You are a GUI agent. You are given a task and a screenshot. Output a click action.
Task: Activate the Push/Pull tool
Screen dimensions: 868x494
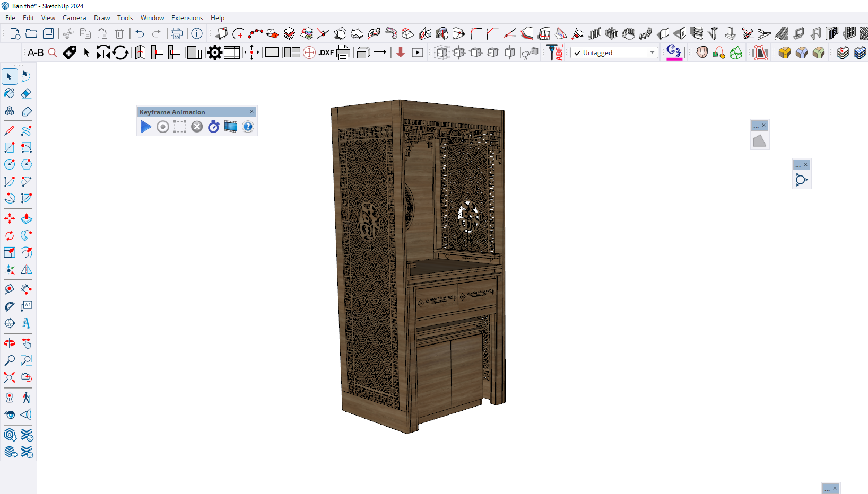click(26, 218)
